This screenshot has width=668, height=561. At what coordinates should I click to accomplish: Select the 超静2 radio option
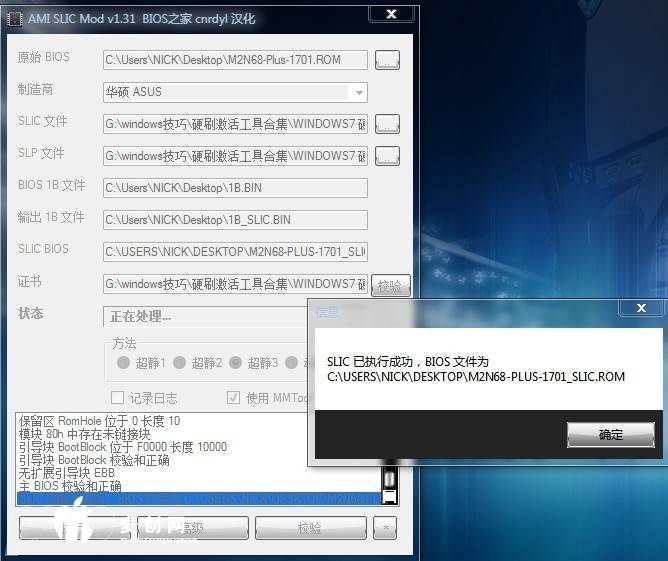180,362
